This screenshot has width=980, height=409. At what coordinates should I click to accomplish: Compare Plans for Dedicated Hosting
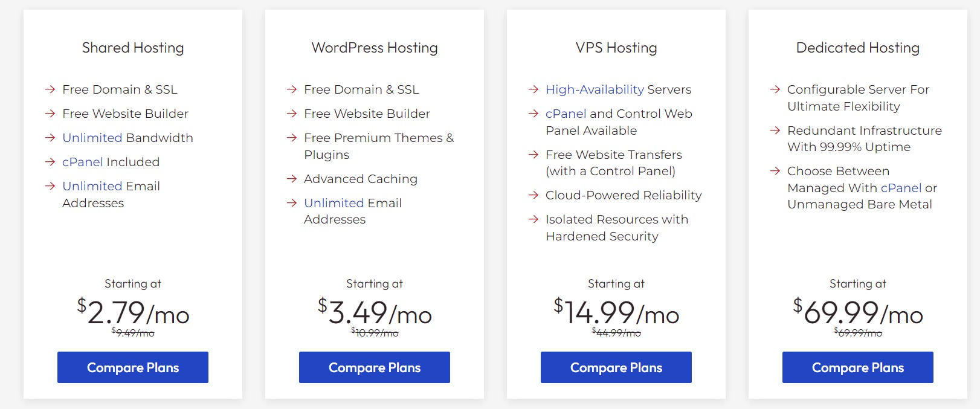click(858, 367)
